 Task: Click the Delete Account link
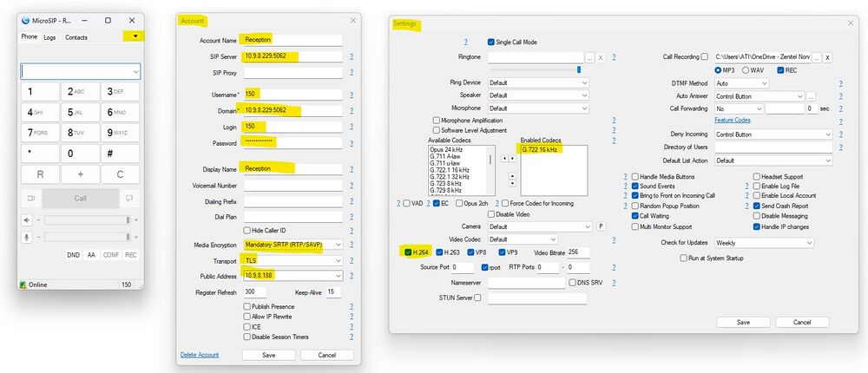coord(200,355)
